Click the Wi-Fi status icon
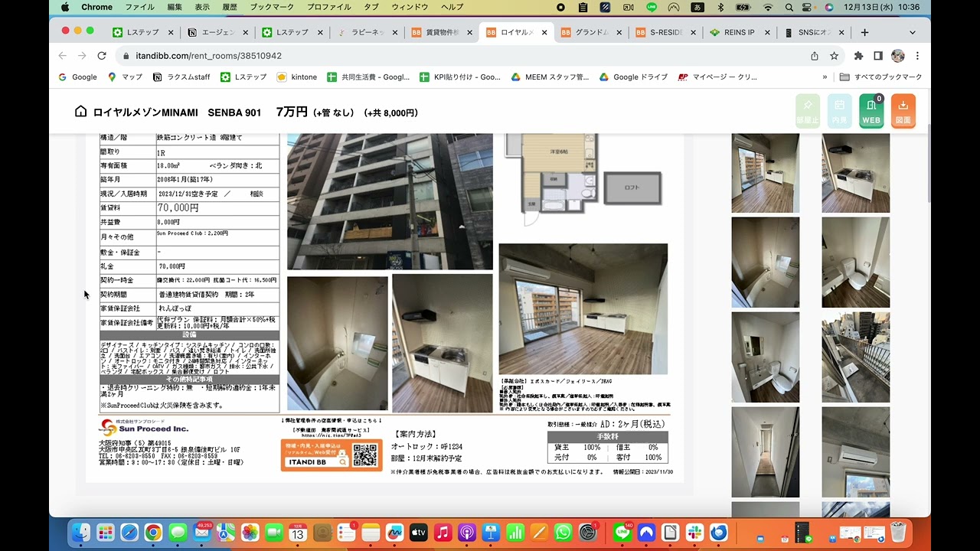Screen dimensions: 980x551 pos(768,7)
